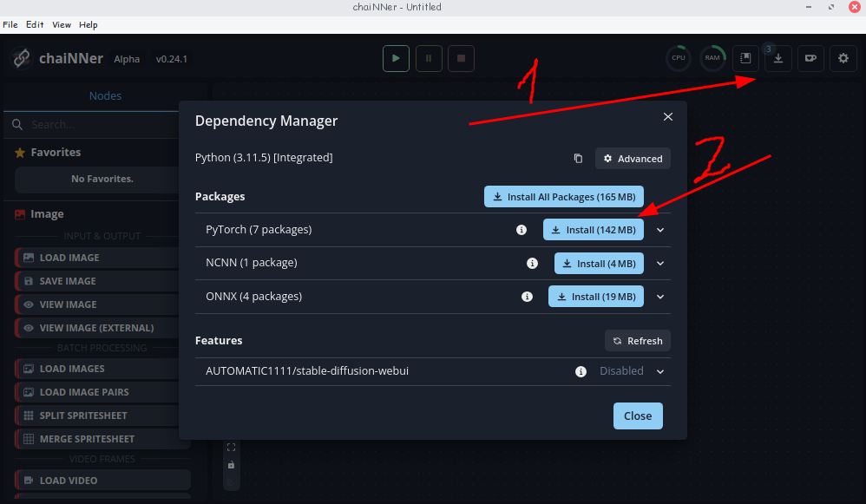Click the Stop execution button
866x504 pixels.
pos(461,58)
